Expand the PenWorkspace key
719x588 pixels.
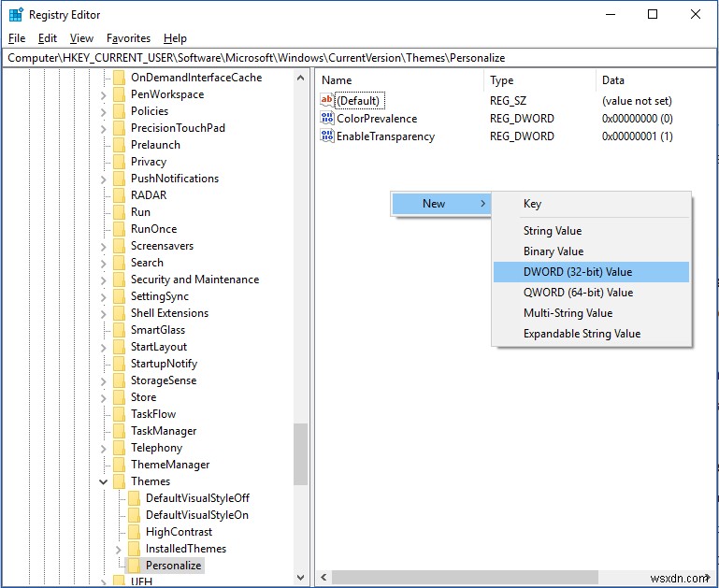104,94
